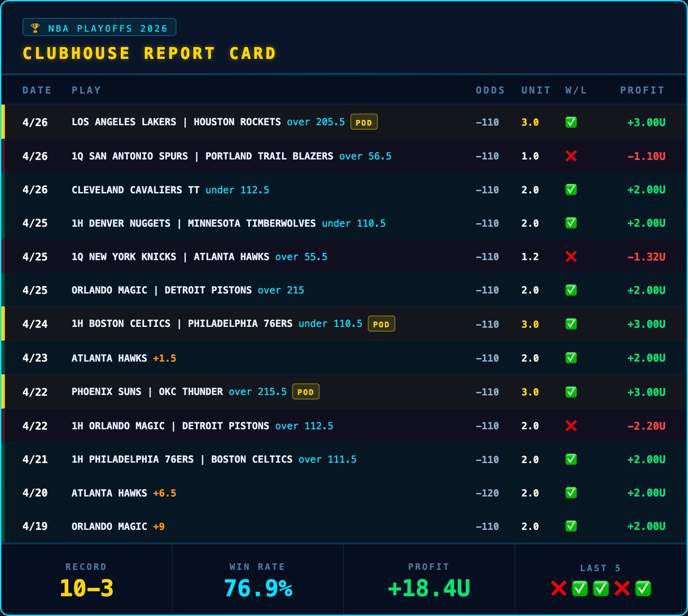
Task: Click the 1.2 unit value
Action: pos(530,257)
